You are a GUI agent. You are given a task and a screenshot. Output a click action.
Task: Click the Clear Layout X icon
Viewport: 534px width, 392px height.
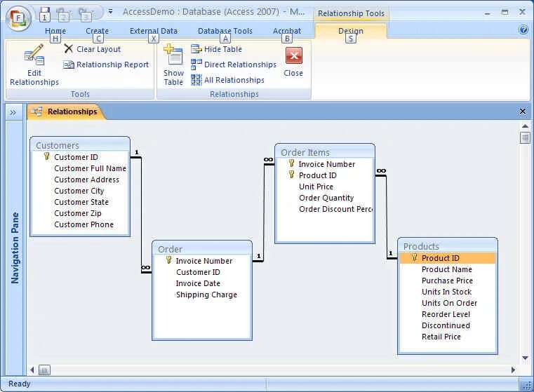(69, 48)
